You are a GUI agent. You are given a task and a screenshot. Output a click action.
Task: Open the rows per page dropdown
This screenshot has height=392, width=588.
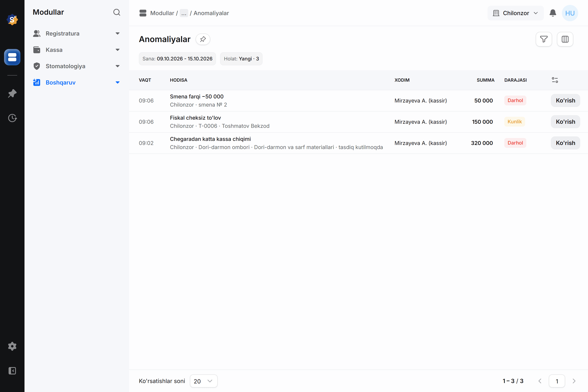click(x=204, y=381)
